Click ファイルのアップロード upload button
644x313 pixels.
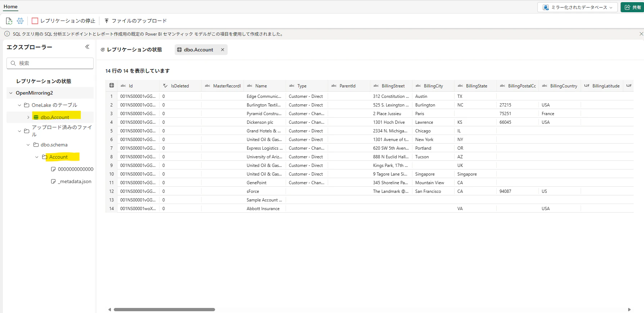(x=135, y=21)
